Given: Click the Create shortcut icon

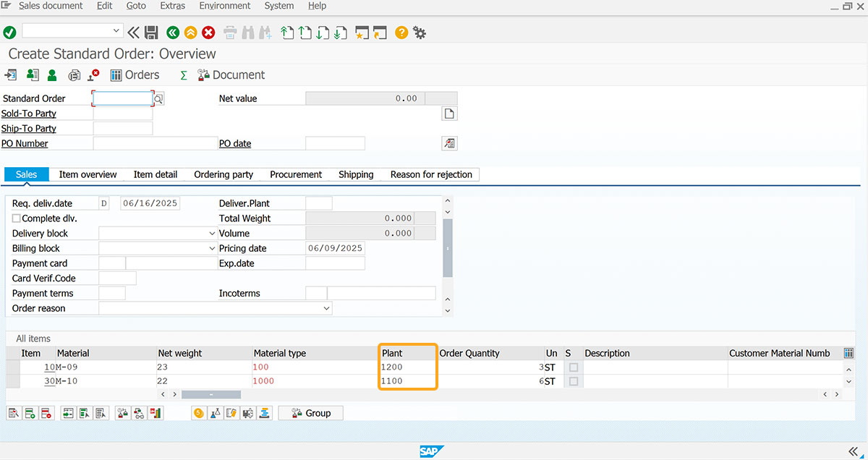Looking at the screenshot, I should 380,32.
